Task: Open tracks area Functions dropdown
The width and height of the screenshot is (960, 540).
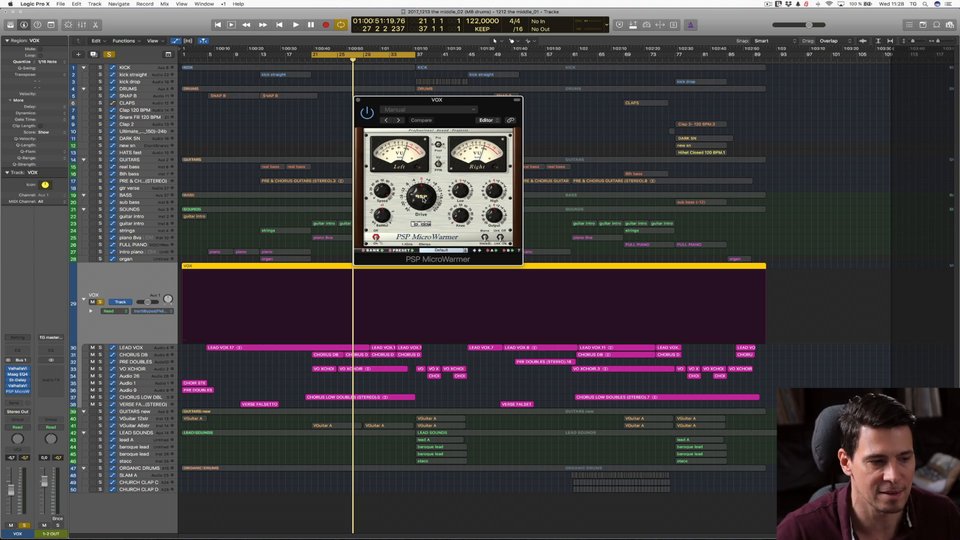Action: click(x=126, y=41)
